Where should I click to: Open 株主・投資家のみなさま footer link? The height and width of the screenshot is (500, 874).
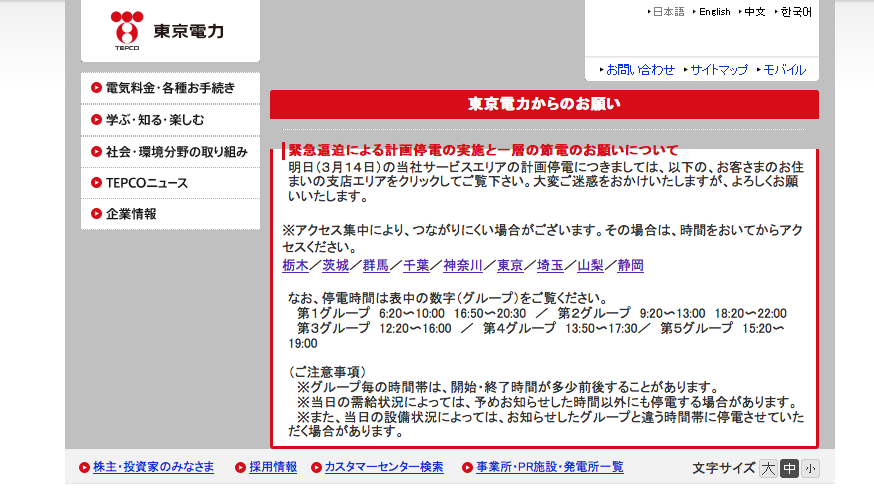153,467
